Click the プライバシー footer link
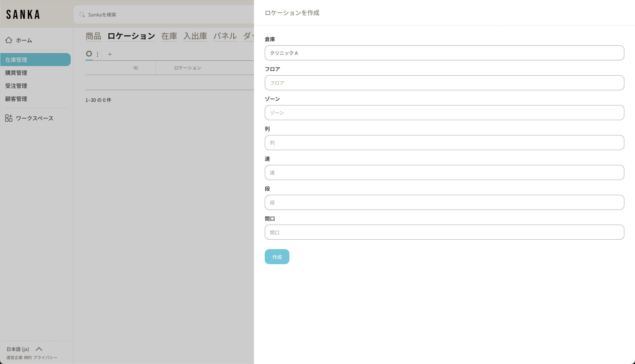Screen dimensions: 635x364 click(x=45, y=358)
